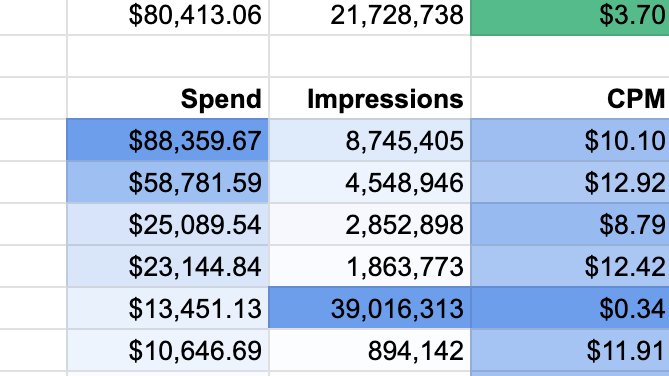This screenshot has width=669, height=376.
Task: Click the cell showing 21,728,738
Action: pos(369,17)
